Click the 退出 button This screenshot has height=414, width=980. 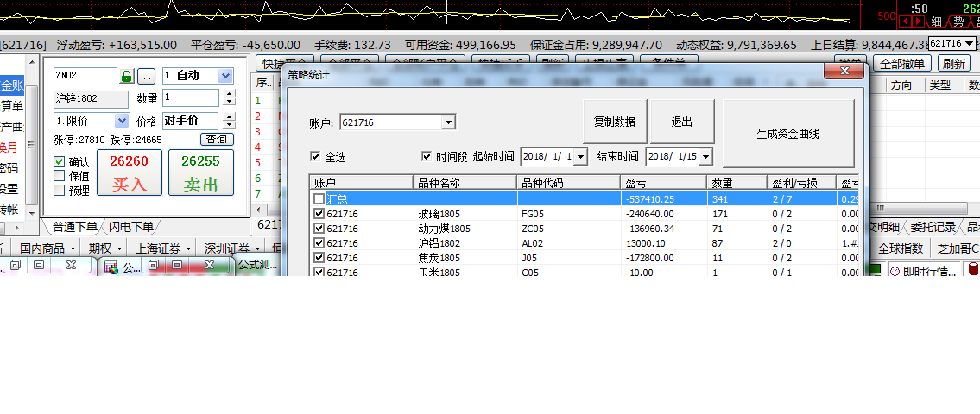click(x=682, y=122)
